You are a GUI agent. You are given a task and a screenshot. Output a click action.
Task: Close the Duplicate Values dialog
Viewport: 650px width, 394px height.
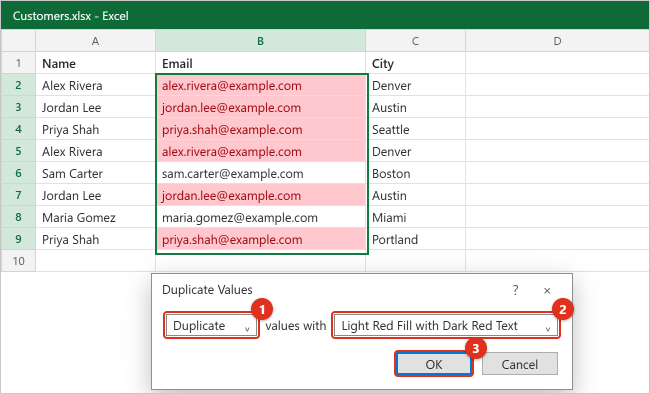pyautogui.click(x=547, y=291)
